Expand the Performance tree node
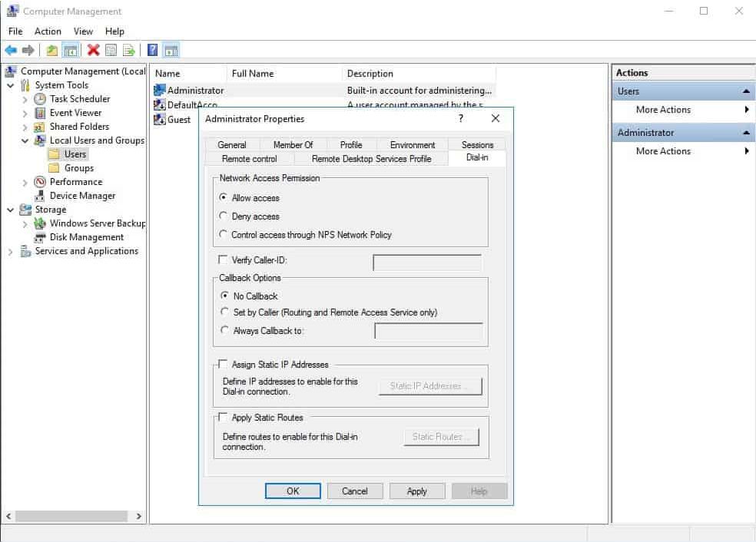Screen dimensions: 756x542 (x=25, y=183)
